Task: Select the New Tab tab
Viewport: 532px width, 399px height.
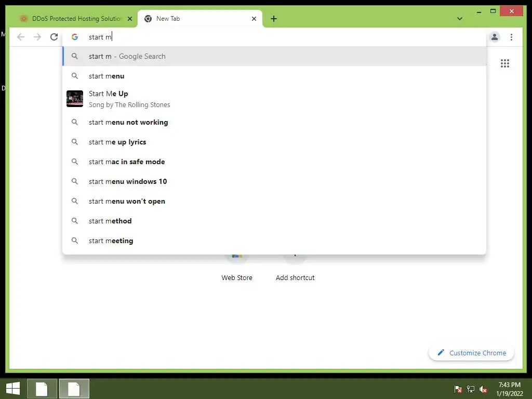Action: (199, 19)
